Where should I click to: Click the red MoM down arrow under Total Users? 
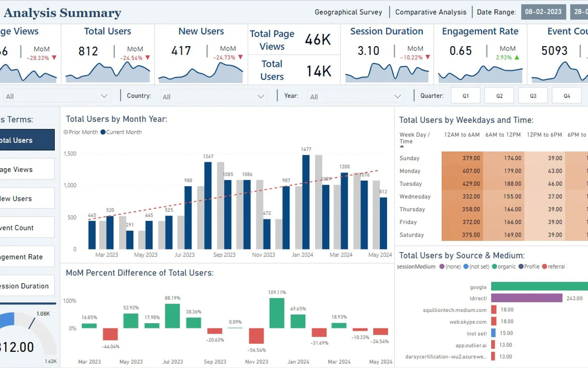click(x=148, y=58)
